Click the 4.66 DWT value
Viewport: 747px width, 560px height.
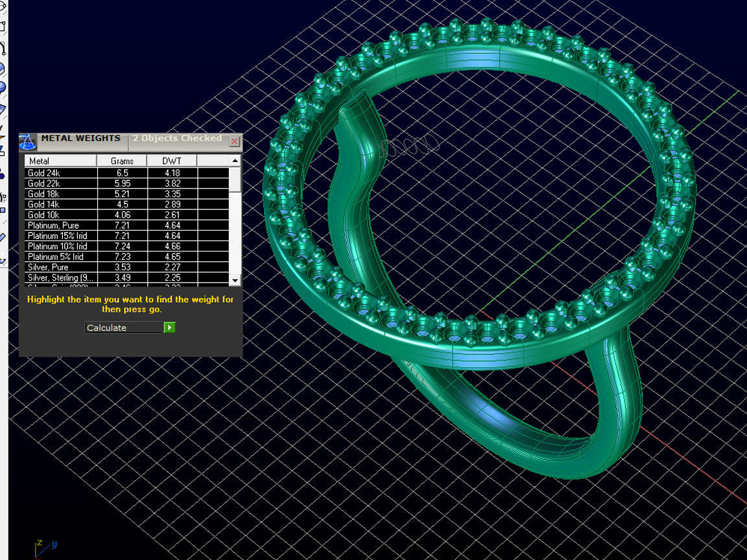(x=172, y=246)
